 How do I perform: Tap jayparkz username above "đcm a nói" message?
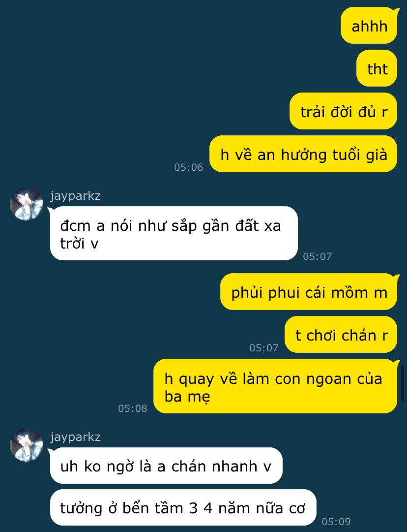pos(75,196)
